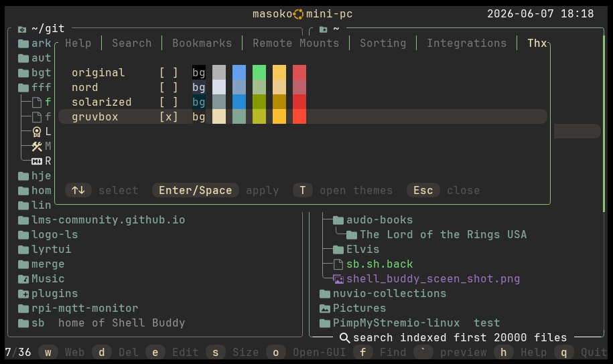
Task: Click the f Find shortcut key
Action: [363, 352]
